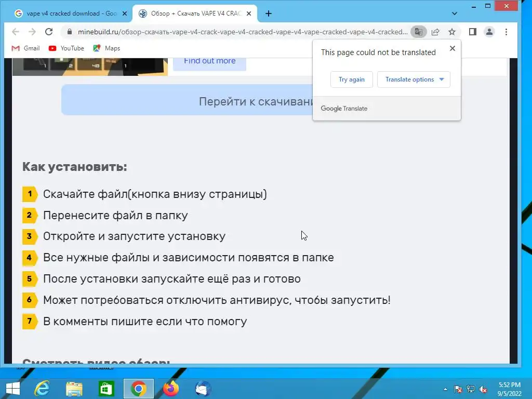Image resolution: width=532 pixels, height=399 pixels.
Task: Expand the Translate options dropdown
Action: click(x=414, y=79)
